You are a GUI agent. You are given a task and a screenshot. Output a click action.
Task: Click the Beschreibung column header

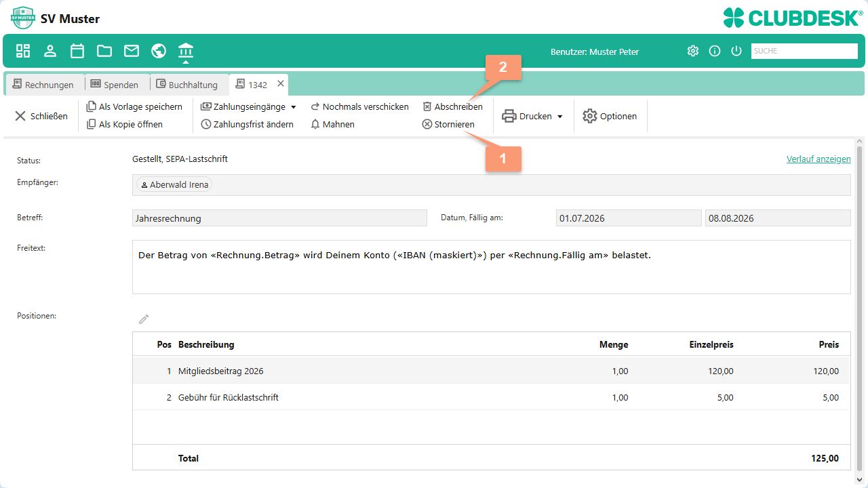206,344
